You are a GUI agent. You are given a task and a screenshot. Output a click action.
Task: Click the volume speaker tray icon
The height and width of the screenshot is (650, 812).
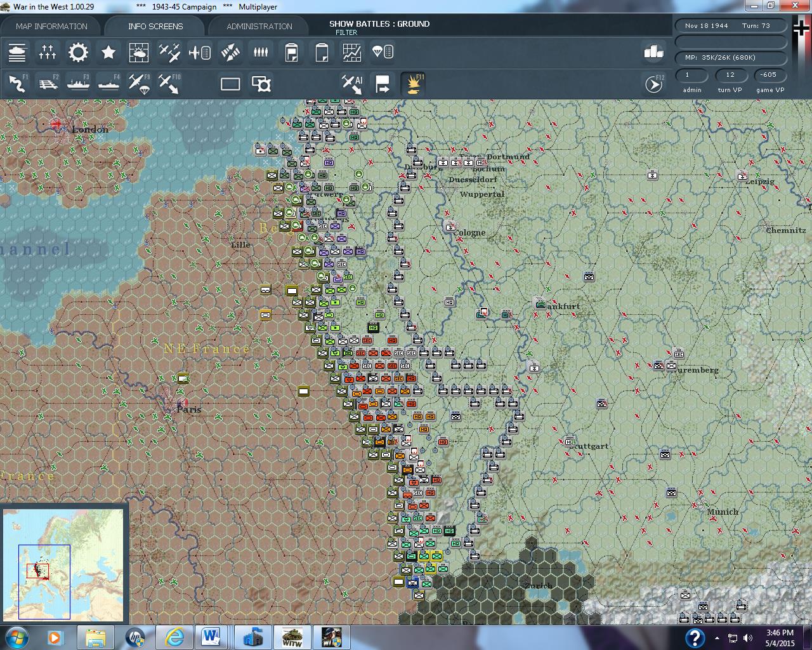748,638
